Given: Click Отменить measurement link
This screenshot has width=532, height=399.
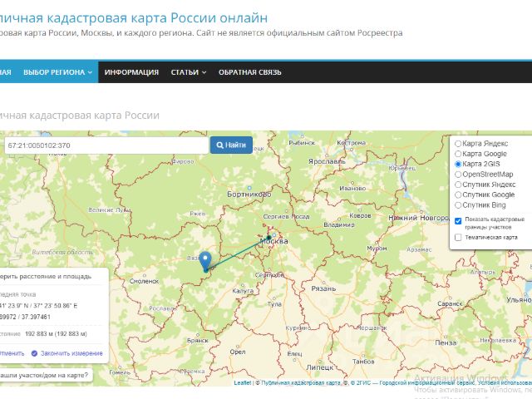Looking at the screenshot, I should 12,353.
